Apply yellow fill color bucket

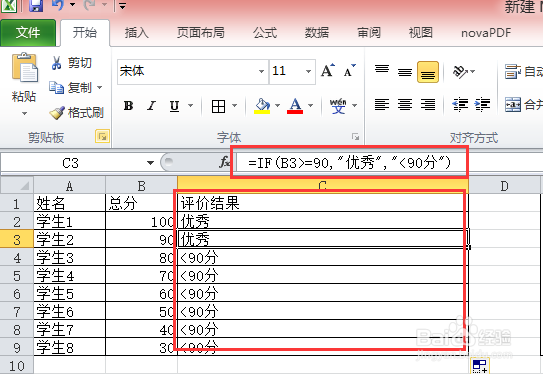tap(262, 106)
